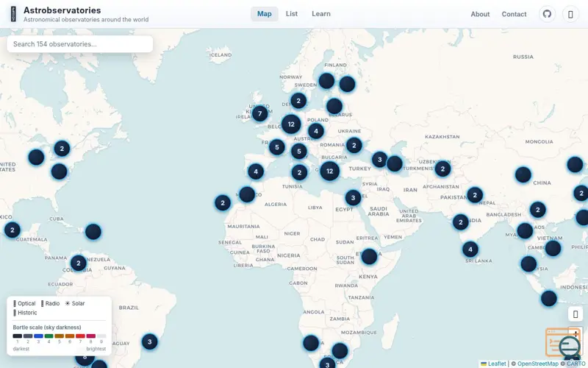Open the 12 cluster over Belgium and Germany
The width and height of the screenshot is (588, 368).
291,124
